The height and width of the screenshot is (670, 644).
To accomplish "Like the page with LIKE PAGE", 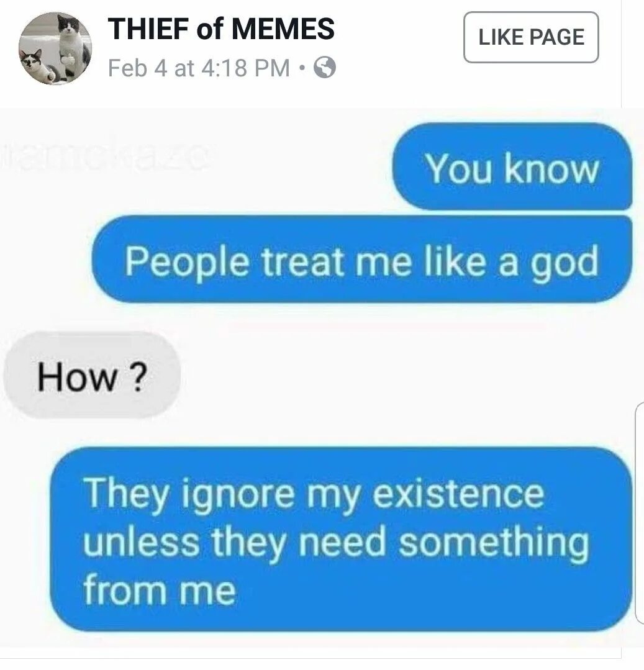I will pyautogui.click(x=531, y=37).
